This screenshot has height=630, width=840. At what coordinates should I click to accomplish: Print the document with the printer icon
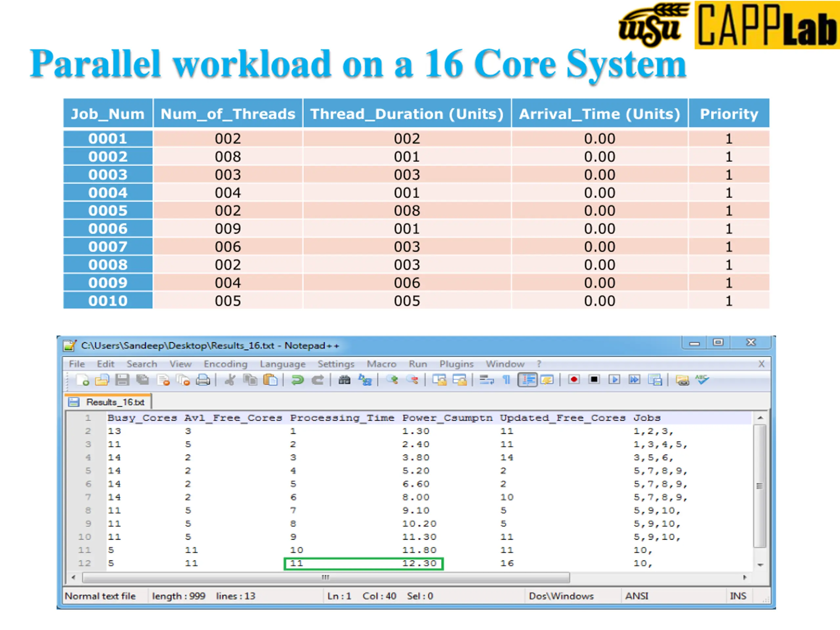pyautogui.click(x=203, y=380)
